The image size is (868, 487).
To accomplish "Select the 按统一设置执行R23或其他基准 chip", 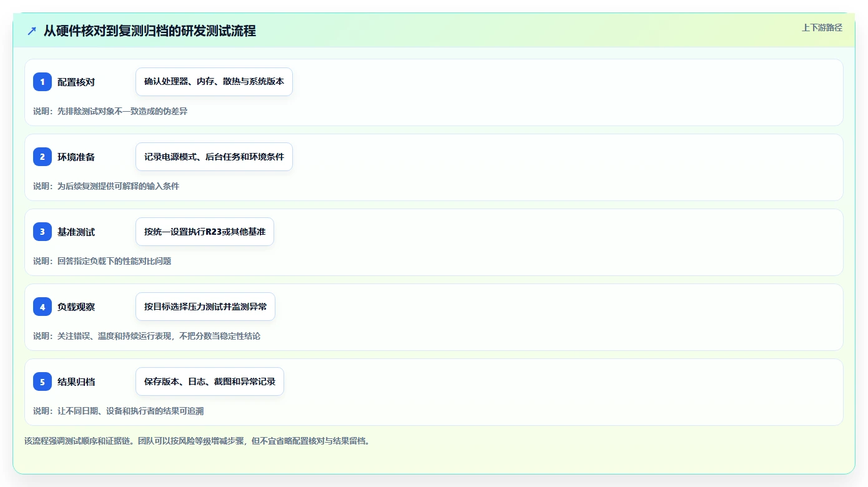I will (205, 232).
